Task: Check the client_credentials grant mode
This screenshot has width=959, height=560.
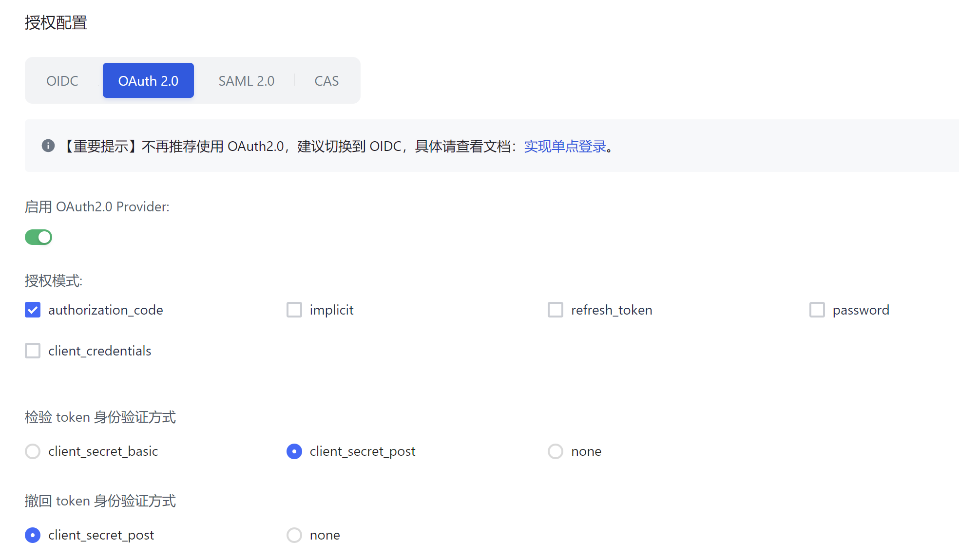Action: click(32, 351)
